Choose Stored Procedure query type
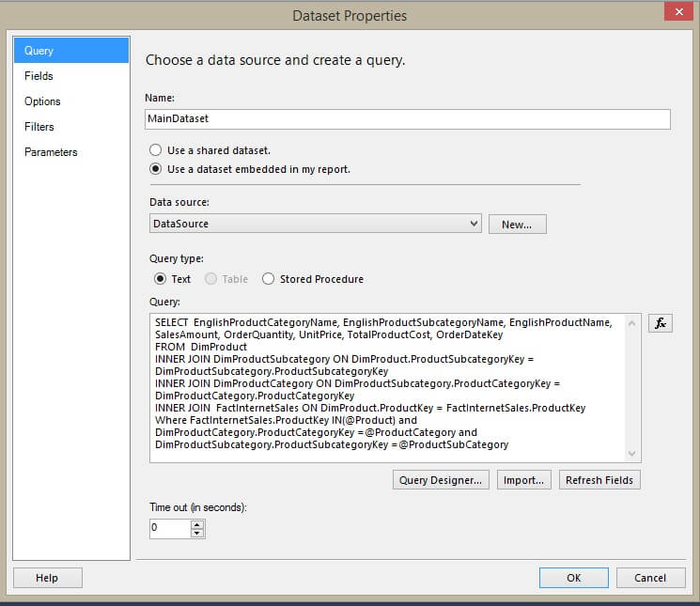700x606 pixels. click(x=268, y=279)
